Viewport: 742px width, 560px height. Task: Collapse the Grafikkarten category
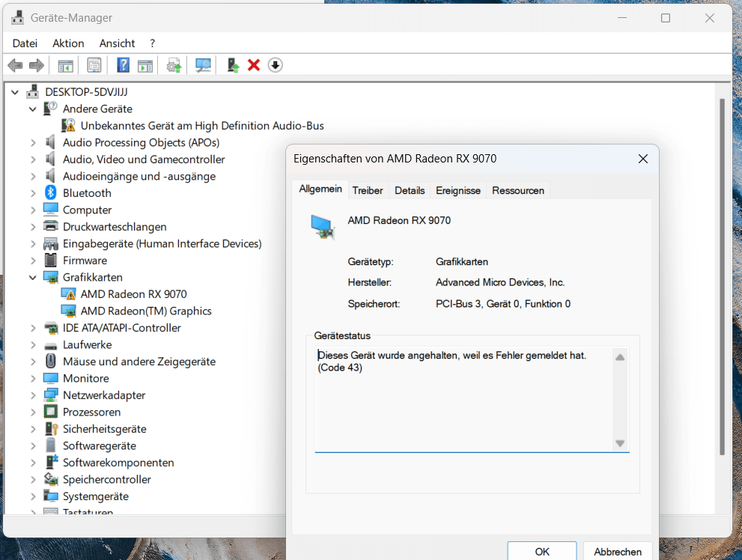click(33, 277)
